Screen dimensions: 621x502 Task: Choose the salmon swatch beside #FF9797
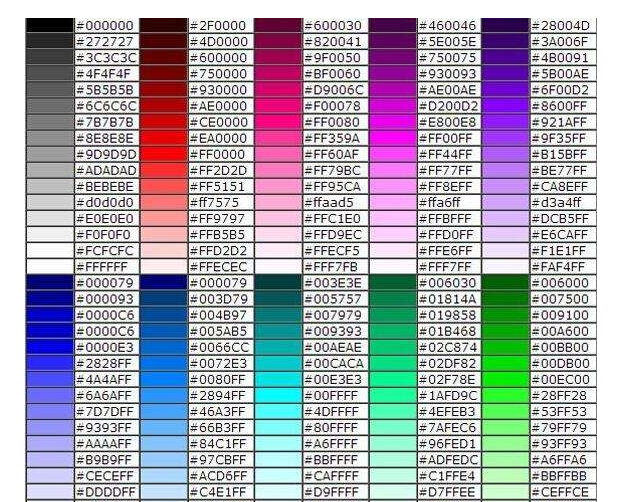tap(163, 219)
